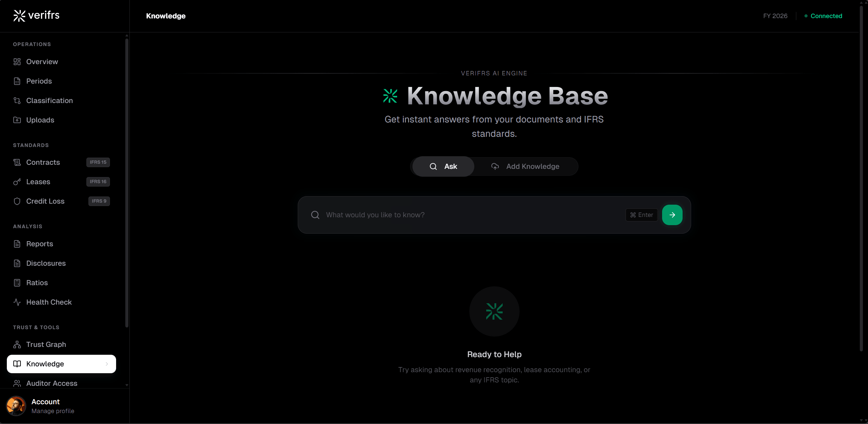Click the Classification branch icon

[x=17, y=101]
